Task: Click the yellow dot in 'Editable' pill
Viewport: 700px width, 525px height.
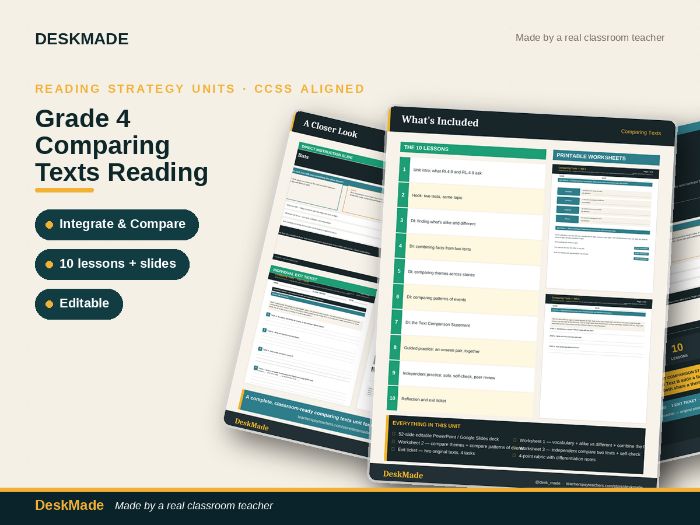Action: tap(49, 304)
